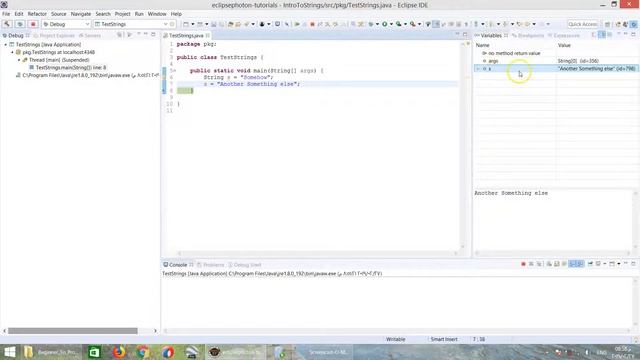Click the Value column header in Variables
Image resolution: width=640 pixels, height=360 pixels.
point(564,45)
